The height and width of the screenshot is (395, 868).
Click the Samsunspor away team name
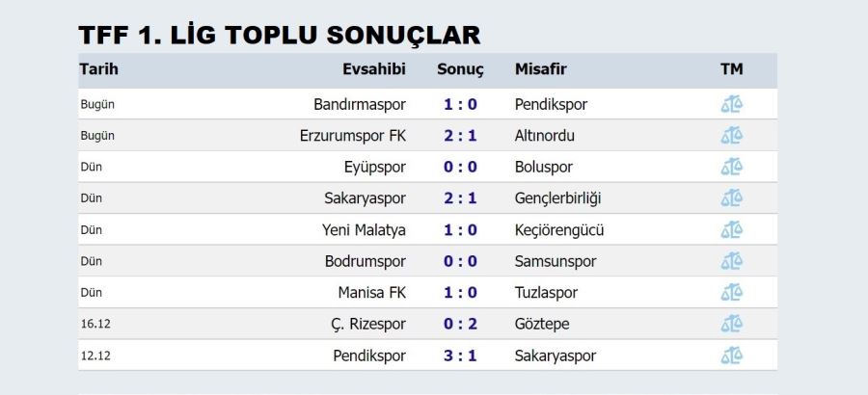tap(556, 261)
